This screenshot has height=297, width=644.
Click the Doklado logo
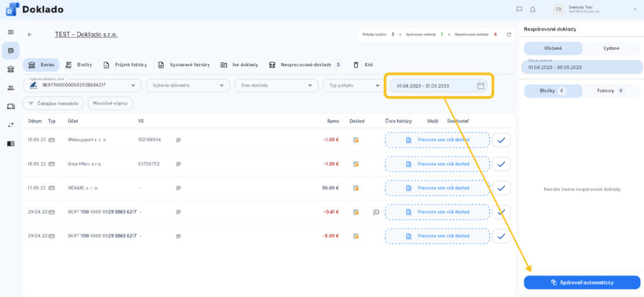(35, 9)
